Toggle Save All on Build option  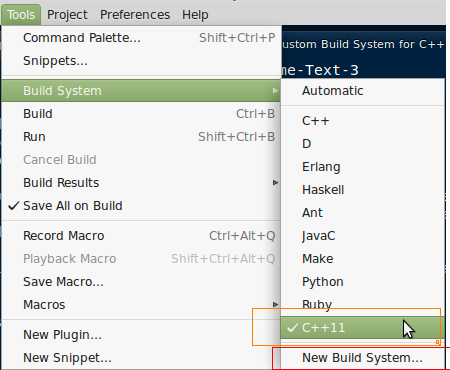pyautogui.click(x=141, y=206)
